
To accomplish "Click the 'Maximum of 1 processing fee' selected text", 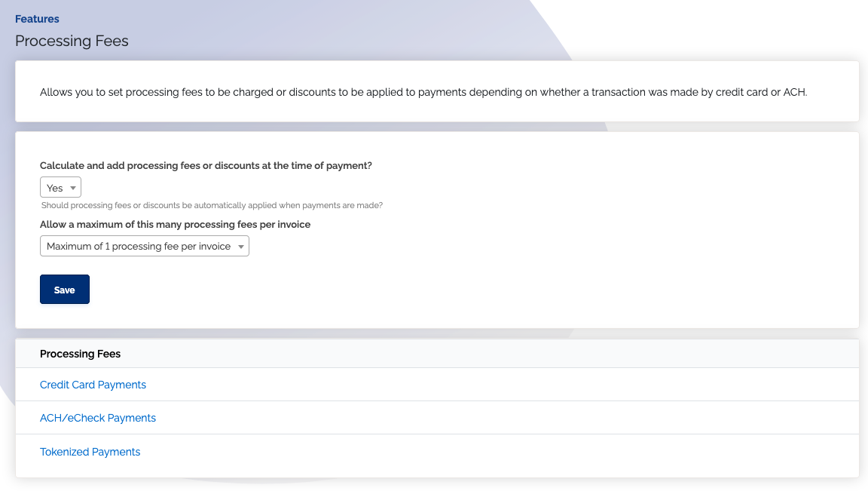I will pyautogui.click(x=139, y=247).
